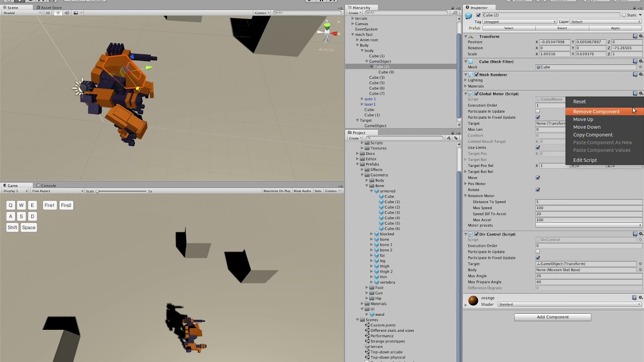
Task: Click Prefab Select button
Action: pos(509,28)
